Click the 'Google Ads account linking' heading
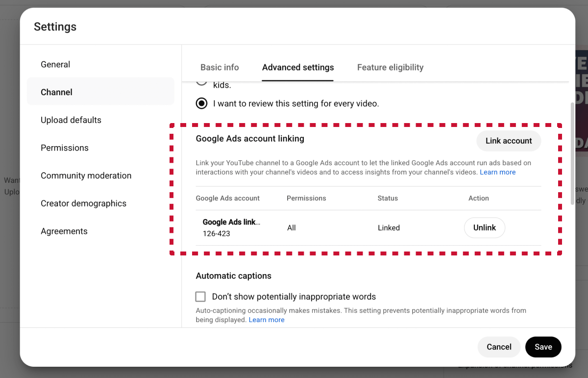The height and width of the screenshot is (378, 588). pos(250,139)
